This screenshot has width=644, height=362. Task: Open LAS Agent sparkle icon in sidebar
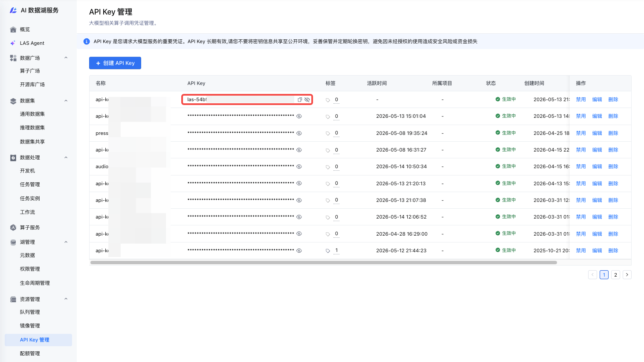tap(13, 43)
